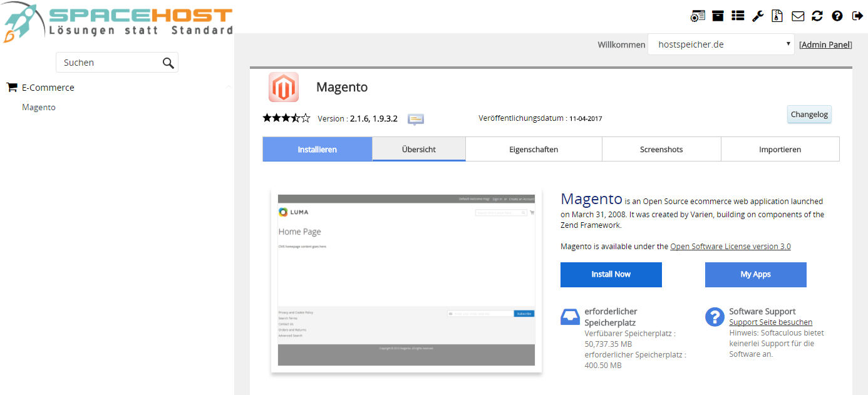Collapse the E-Commerce category chevron

point(229,87)
